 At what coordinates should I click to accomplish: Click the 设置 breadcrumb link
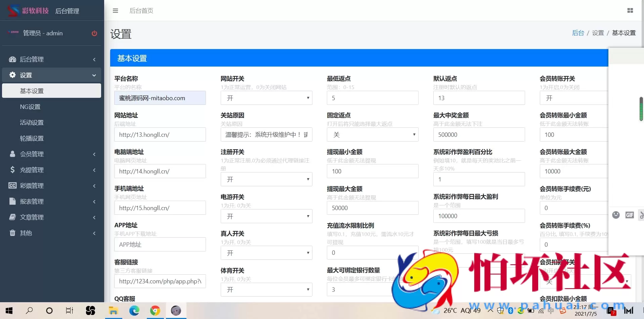pos(598,33)
